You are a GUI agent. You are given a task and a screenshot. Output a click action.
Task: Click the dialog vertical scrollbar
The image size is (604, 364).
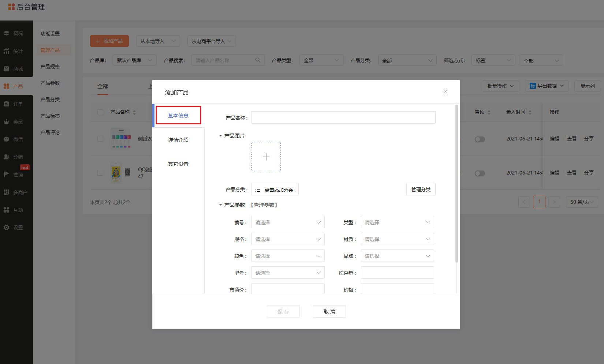pos(456,184)
